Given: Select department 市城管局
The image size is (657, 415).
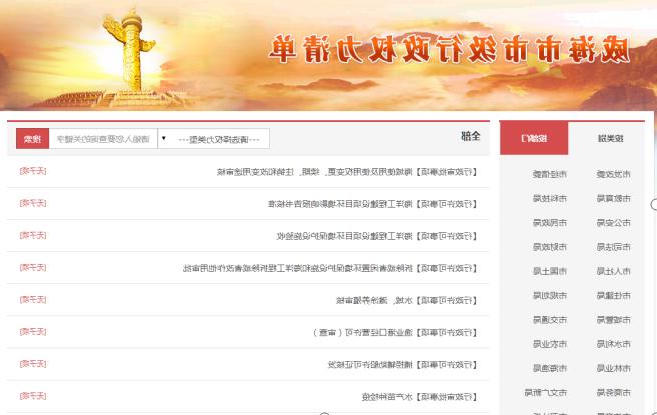Looking at the screenshot, I should (x=613, y=320).
